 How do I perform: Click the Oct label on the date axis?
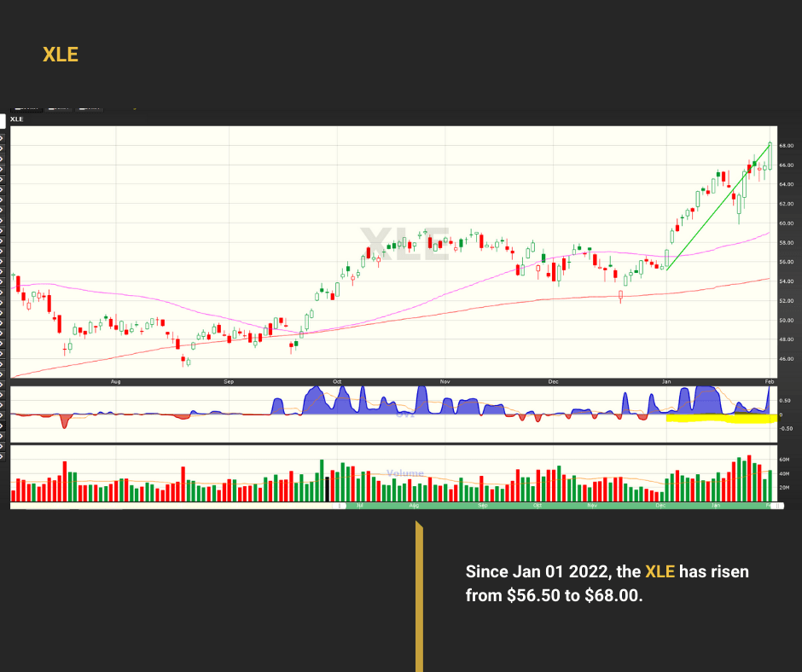(337, 382)
